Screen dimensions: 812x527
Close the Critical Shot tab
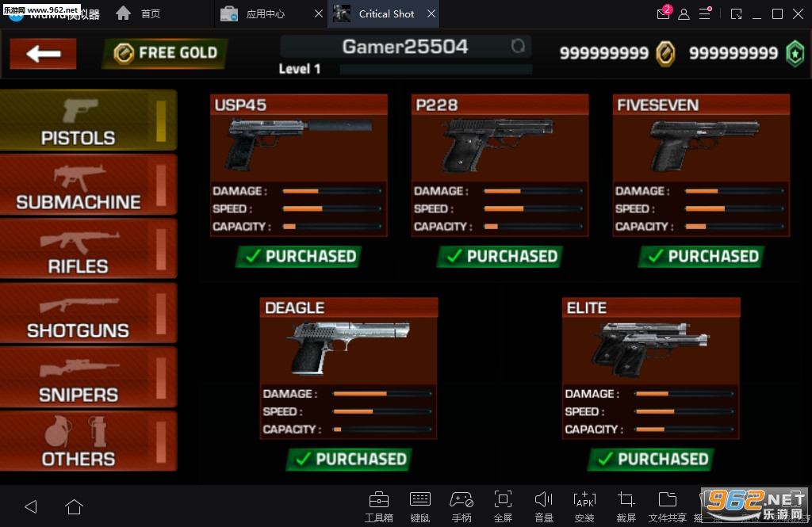(431, 14)
